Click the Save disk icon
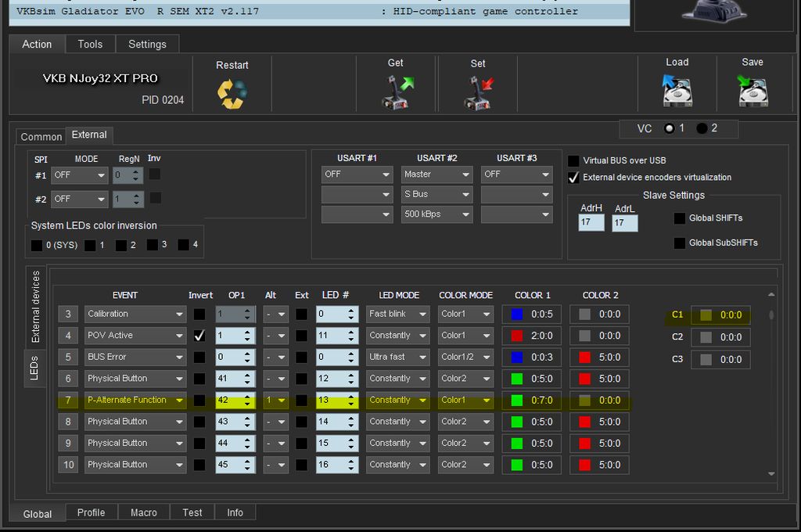This screenshot has width=801, height=532. coord(753,91)
